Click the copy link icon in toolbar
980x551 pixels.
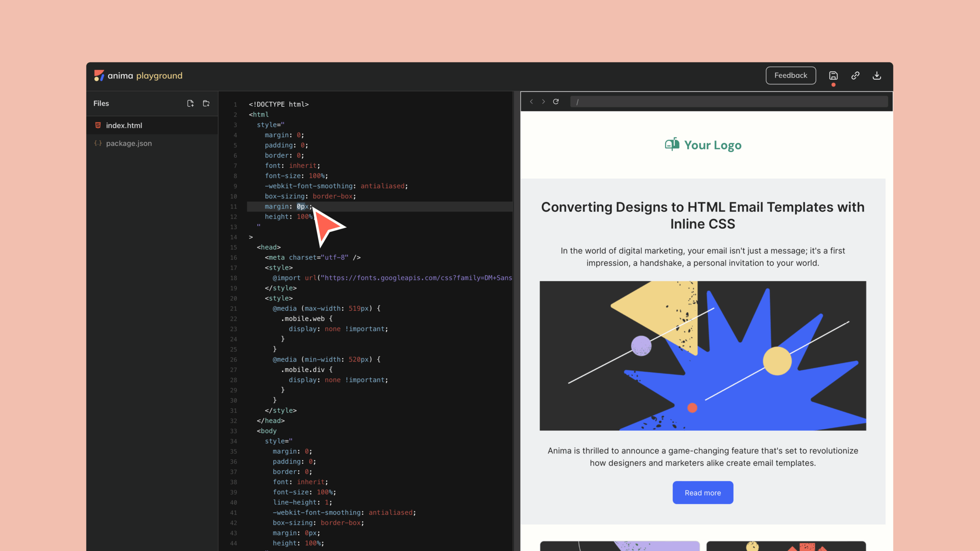pos(856,75)
